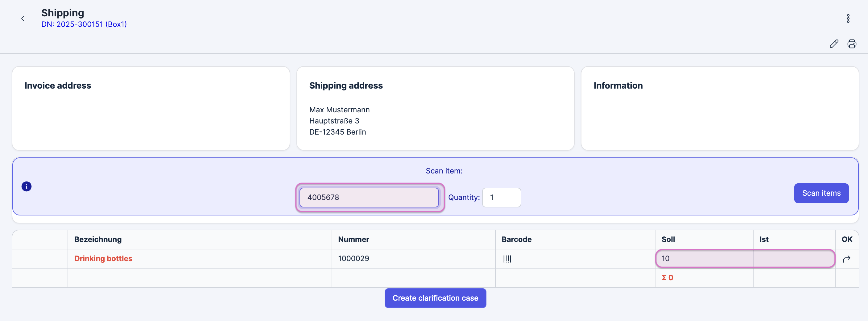Screen dimensions: 868x321
Task: Click the back arrow icon
Action: coord(23,19)
